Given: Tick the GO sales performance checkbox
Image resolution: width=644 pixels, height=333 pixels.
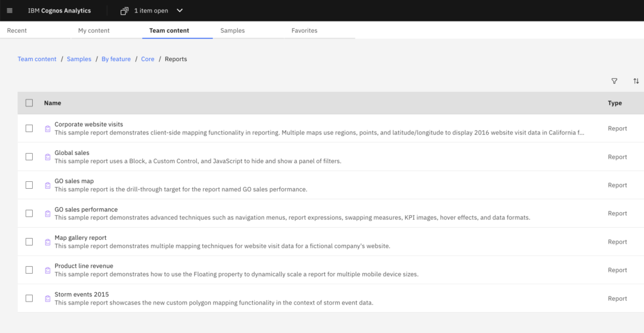Looking at the screenshot, I should (29, 213).
